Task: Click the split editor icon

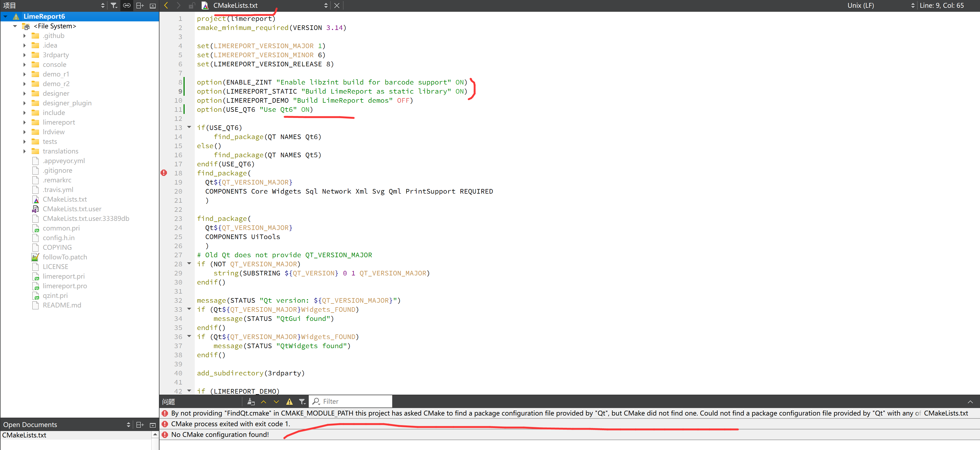Action: point(140,5)
